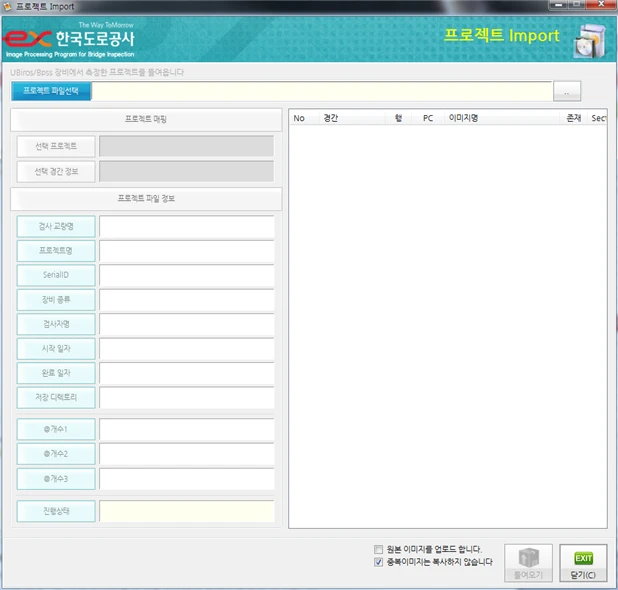
Task: Sort by the No column header
Action: coord(304,118)
